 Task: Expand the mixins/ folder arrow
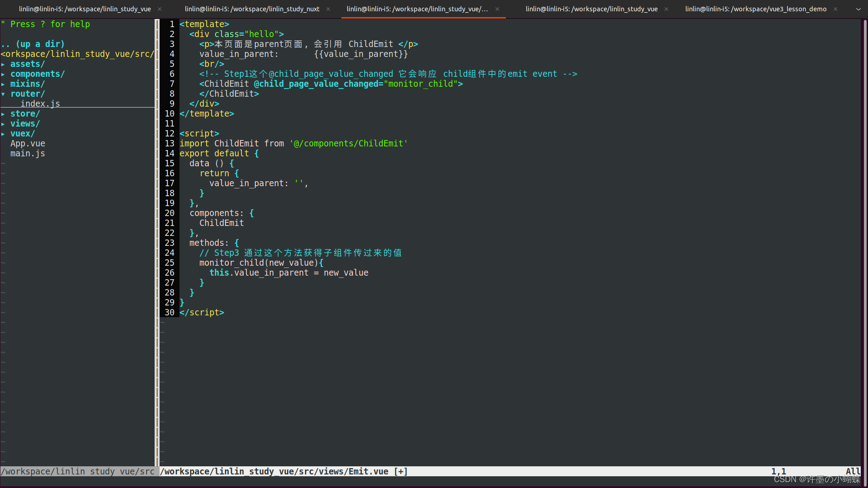[3, 84]
